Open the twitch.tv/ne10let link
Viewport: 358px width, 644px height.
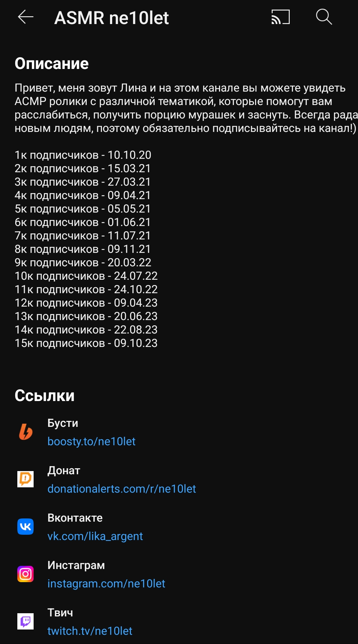pos(90,631)
